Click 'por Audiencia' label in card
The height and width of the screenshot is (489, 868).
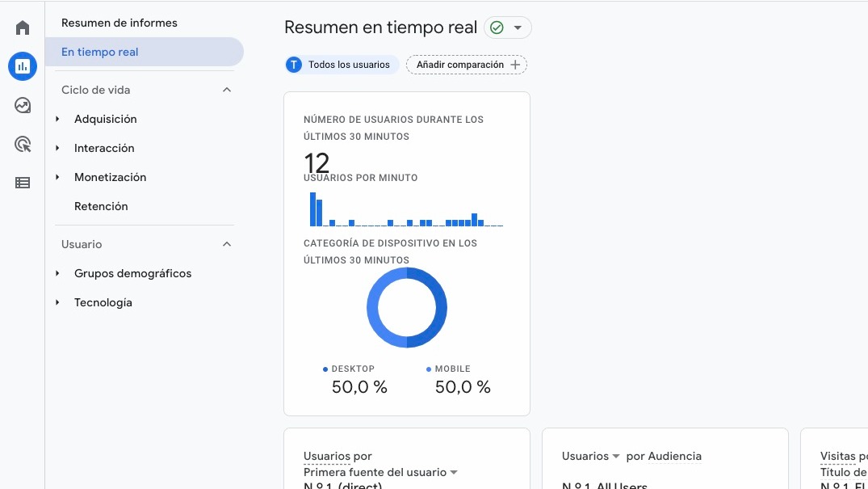(664, 457)
